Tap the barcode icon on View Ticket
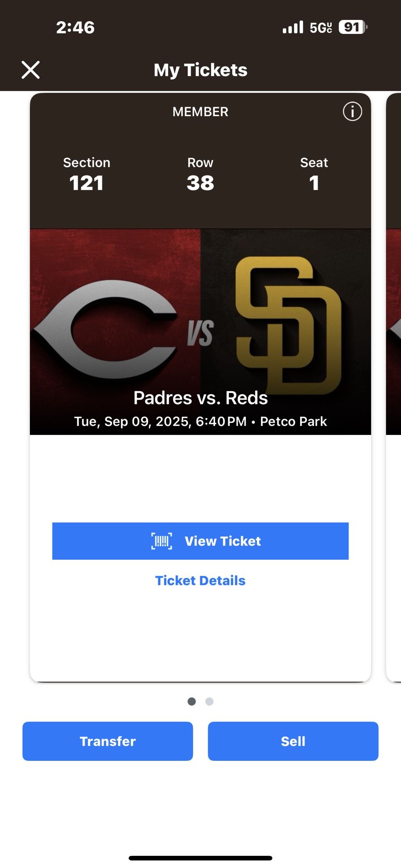Screen dimensions: 401x868 click(162, 541)
